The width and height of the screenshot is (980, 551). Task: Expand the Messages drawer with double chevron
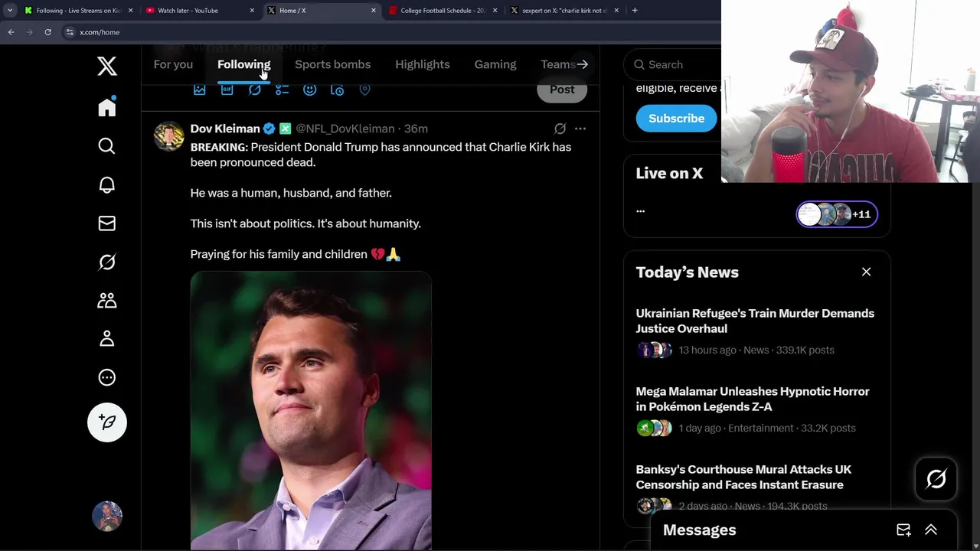pos(931,530)
